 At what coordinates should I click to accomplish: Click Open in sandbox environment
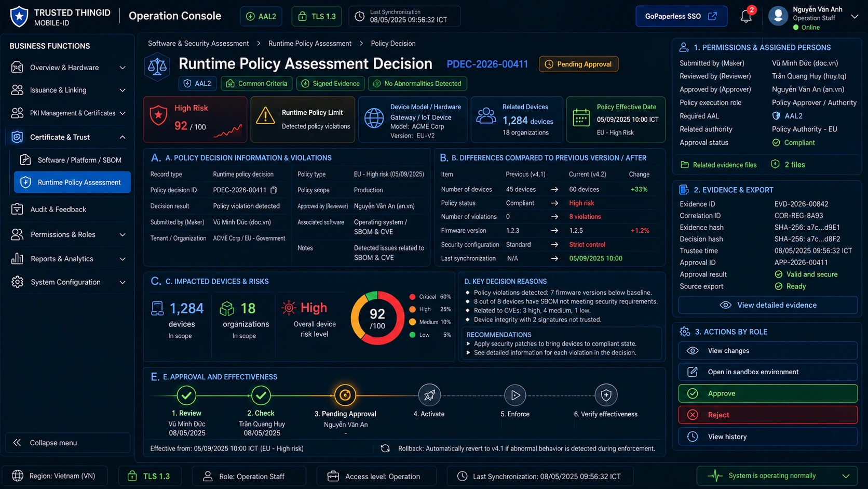[768, 372]
